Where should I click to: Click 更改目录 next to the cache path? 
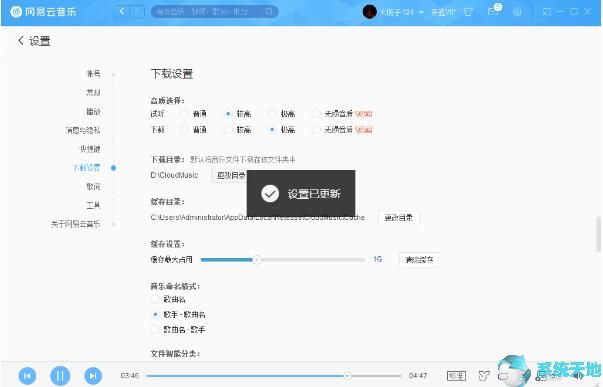click(x=399, y=217)
